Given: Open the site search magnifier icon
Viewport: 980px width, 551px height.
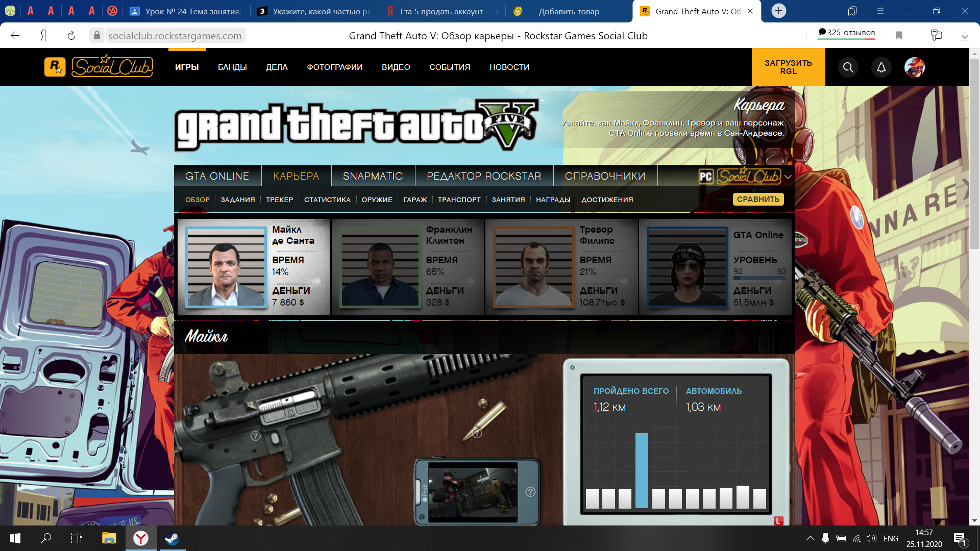Looking at the screenshot, I should coord(848,67).
